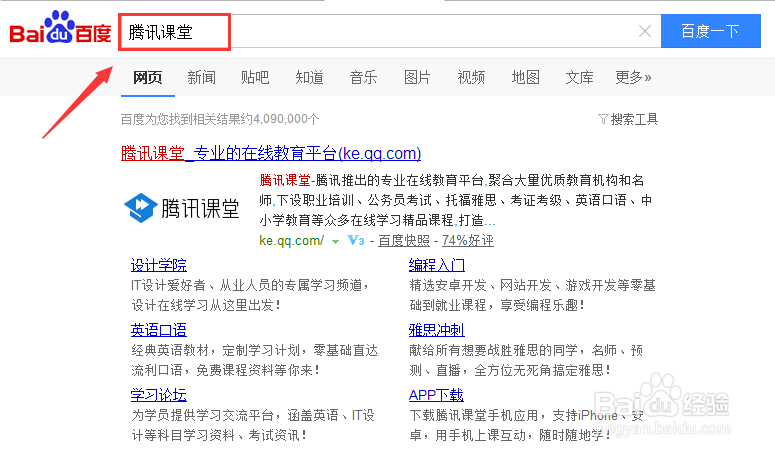Open the 音乐 tab
This screenshot has width=775, height=456.
click(363, 78)
